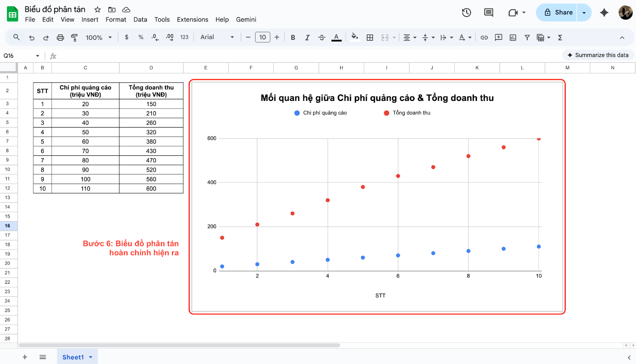Click the Insert chart icon
This screenshot has height=364, width=636.
click(x=513, y=37)
